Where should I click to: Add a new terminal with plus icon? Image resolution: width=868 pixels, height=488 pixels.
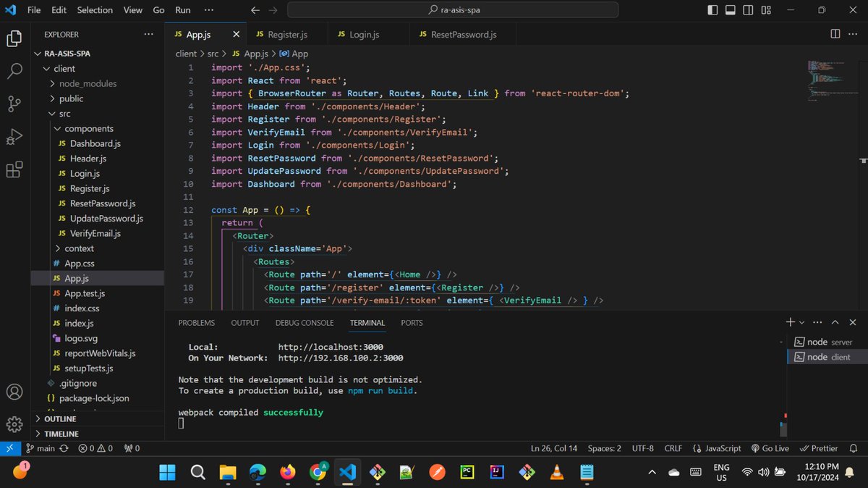pyautogui.click(x=791, y=322)
